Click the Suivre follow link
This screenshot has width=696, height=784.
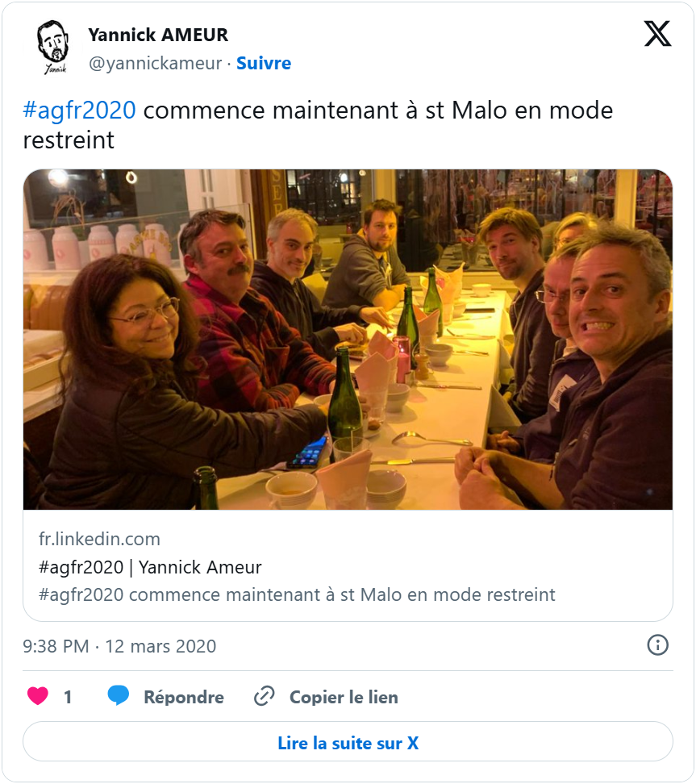click(x=264, y=63)
